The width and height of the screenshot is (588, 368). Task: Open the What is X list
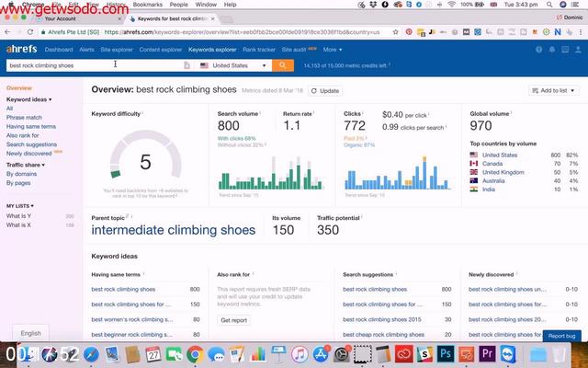18,224
